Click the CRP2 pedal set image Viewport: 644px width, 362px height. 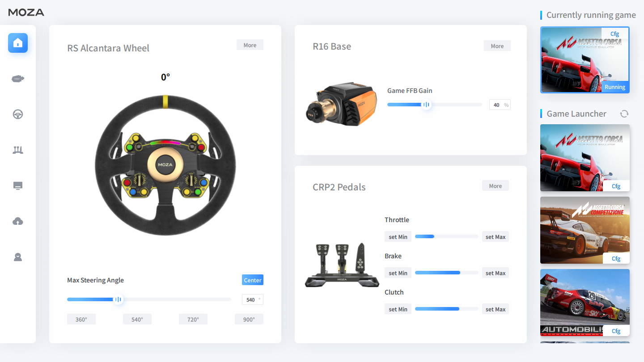click(x=342, y=265)
